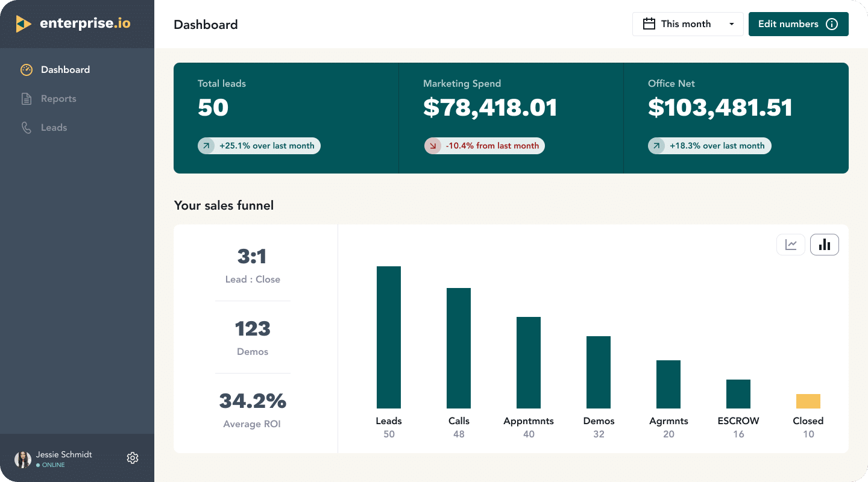This screenshot has width=868, height=482.
Task: Click the calendar icon next to This month
Action: point(649,23)
